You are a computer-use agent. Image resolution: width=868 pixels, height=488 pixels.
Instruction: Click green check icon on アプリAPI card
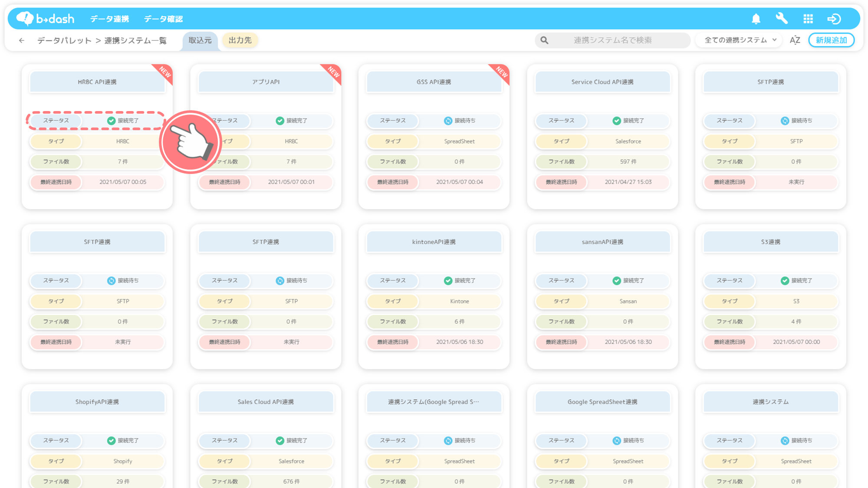[x=279, y=121]
